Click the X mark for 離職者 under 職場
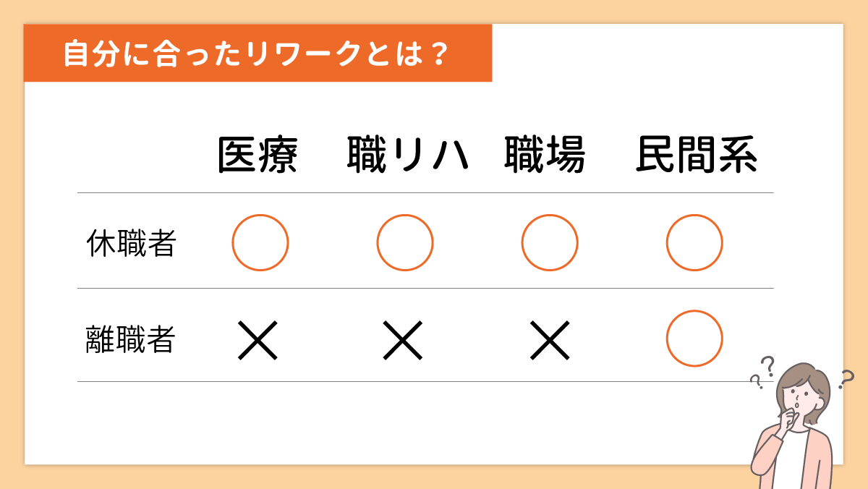This screenshot has height=489, width=868. 550,340
